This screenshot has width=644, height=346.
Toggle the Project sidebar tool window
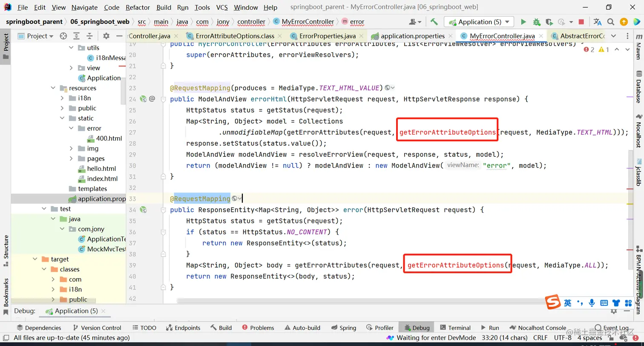tap(6, 47)
